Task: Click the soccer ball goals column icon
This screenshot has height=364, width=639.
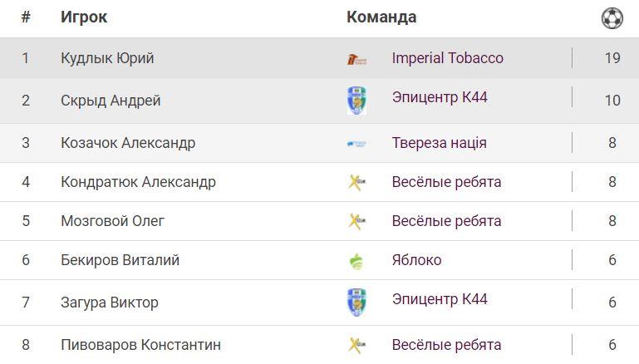Action: click(x=612, y=18)
